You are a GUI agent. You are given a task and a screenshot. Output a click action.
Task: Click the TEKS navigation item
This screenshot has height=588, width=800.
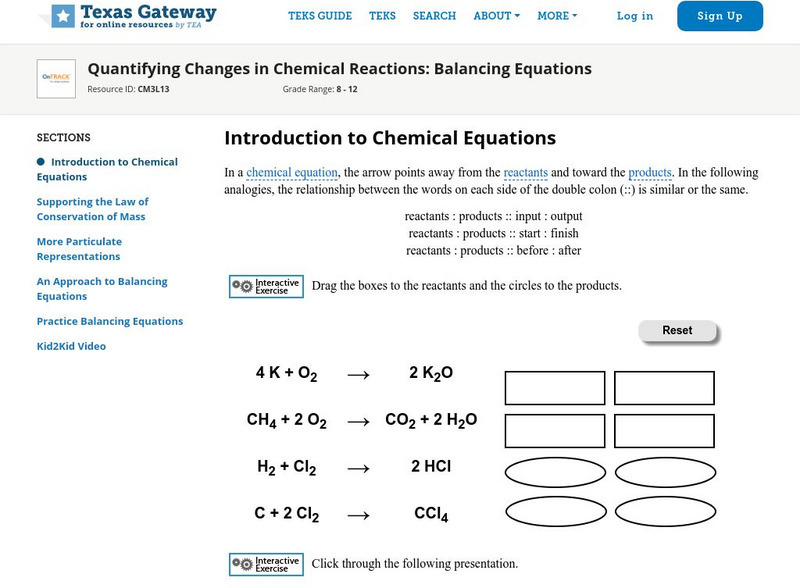(x=383, y=16)
